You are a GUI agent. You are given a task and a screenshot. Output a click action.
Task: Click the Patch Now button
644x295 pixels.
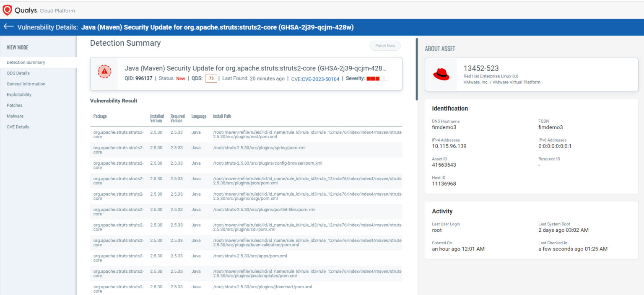pyautogui.click(x=385, y=46)
